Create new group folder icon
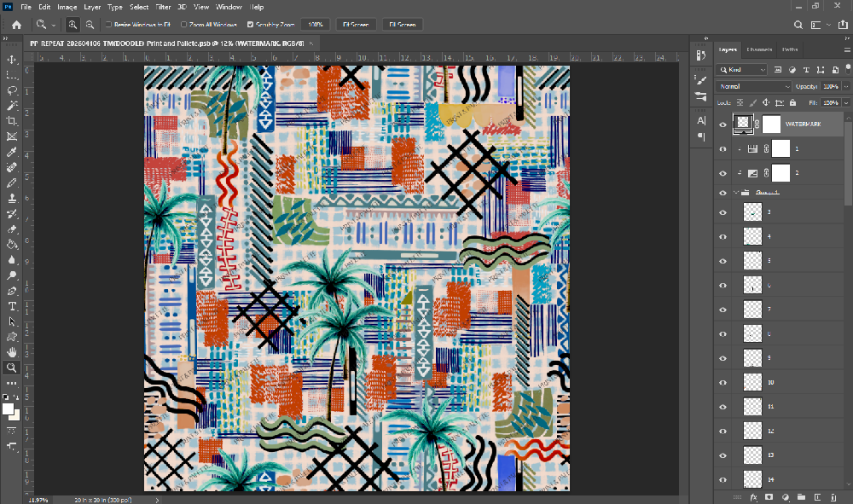 tap(801, 497)
